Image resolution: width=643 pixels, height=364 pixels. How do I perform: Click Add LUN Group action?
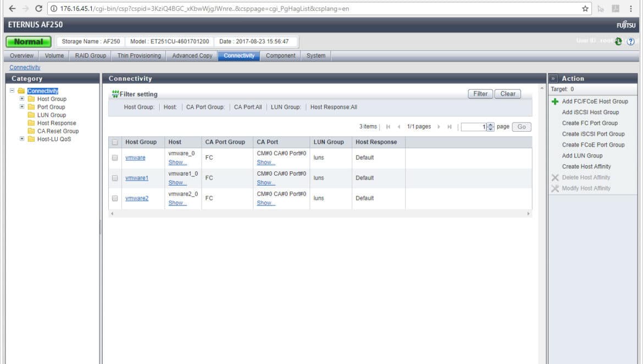583,155
